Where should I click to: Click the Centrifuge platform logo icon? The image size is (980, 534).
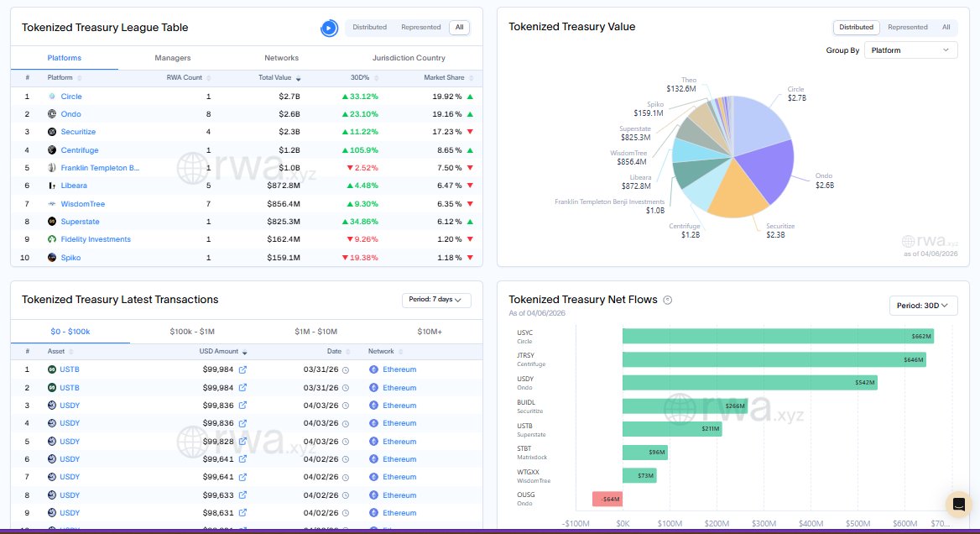pyautogui.click(x=52, y=150)
